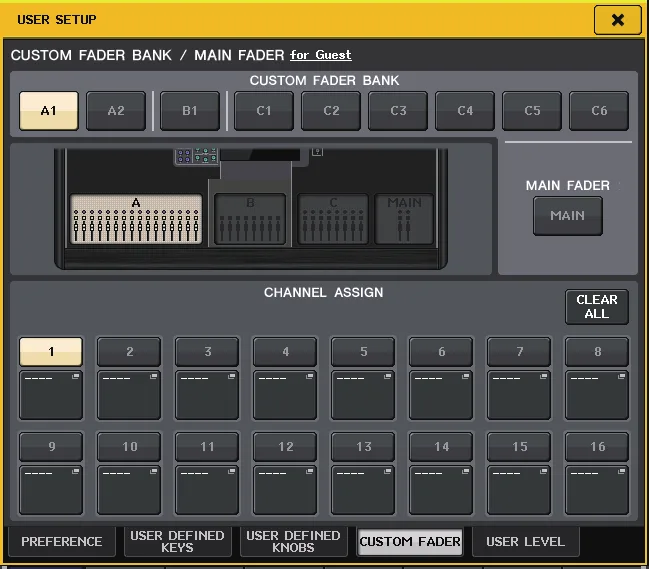This screenshot has width=649, height=569.
Task: Select channel assign fader 1
Action: click(x=51, y=352)
